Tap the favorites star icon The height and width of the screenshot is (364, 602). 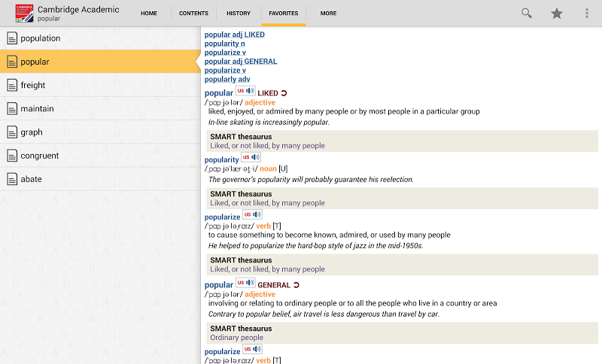[x=557, y=14]
